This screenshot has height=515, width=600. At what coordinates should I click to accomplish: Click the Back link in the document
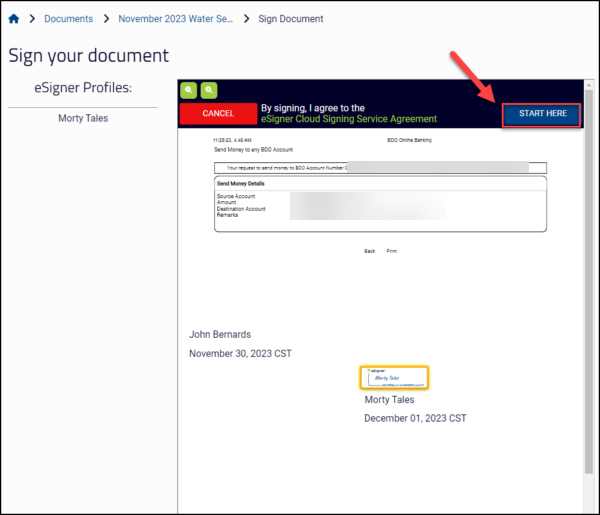tap(369, 251)
